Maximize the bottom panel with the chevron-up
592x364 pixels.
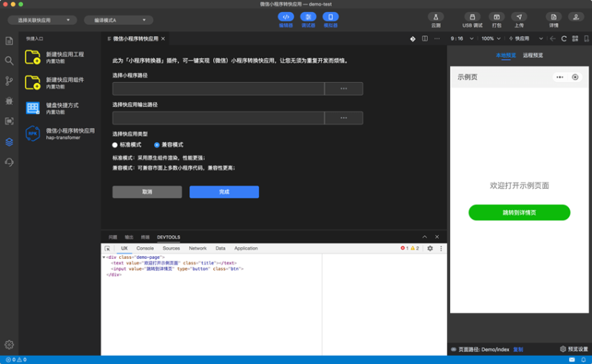point(425,237)
